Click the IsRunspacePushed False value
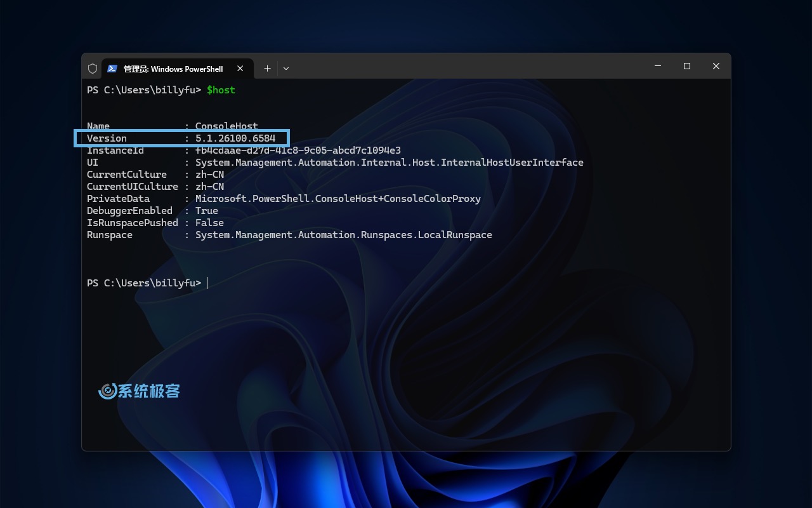Screen dimensions: 812x508 [x=209, y=223]
